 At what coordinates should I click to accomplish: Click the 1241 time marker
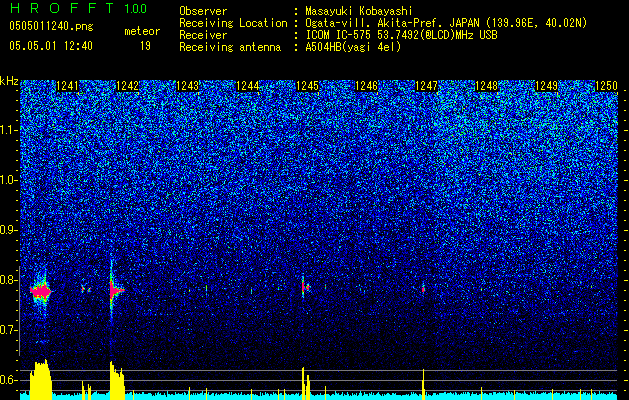(67, 86)
